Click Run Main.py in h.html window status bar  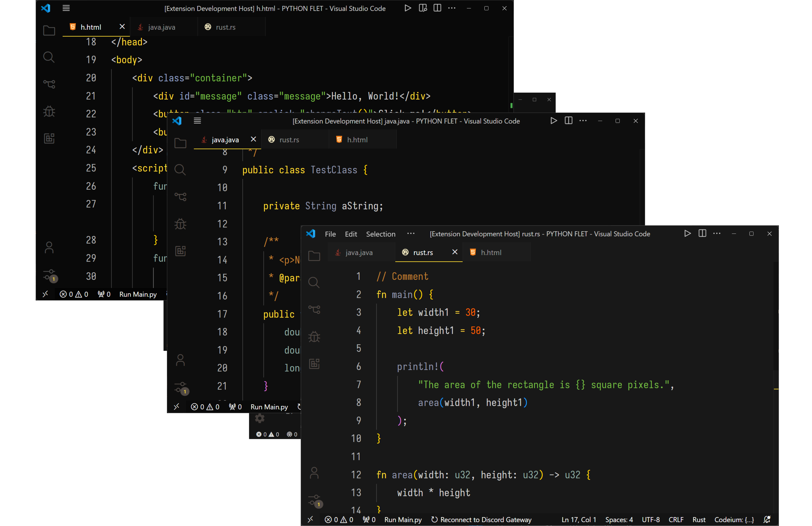(x=138, y=294)
